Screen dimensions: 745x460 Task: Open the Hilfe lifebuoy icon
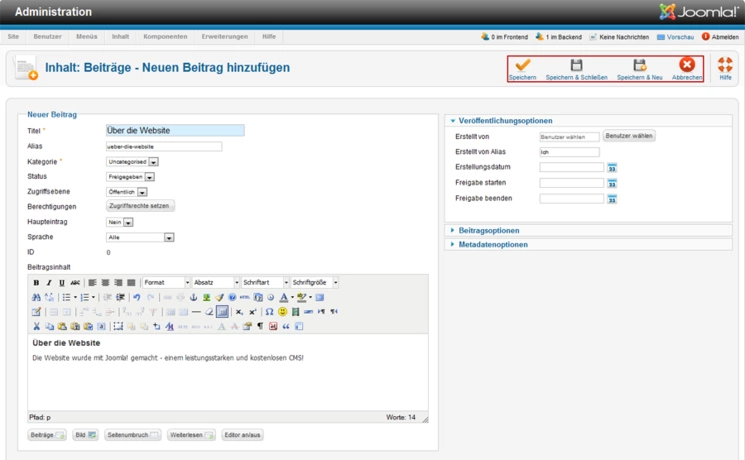tap(725, 66)
